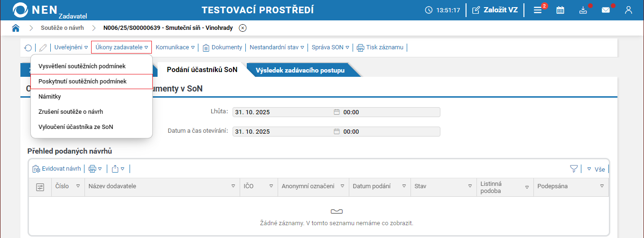The height and width of the screenshot is (238, 644).
Task: Open the print dropdown in návrhy list
Action: (95, 168)
